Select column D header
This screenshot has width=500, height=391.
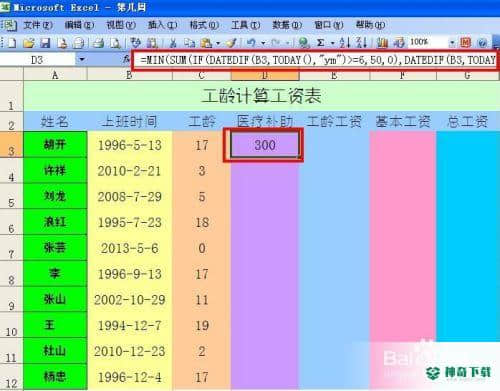coord(265,75)
